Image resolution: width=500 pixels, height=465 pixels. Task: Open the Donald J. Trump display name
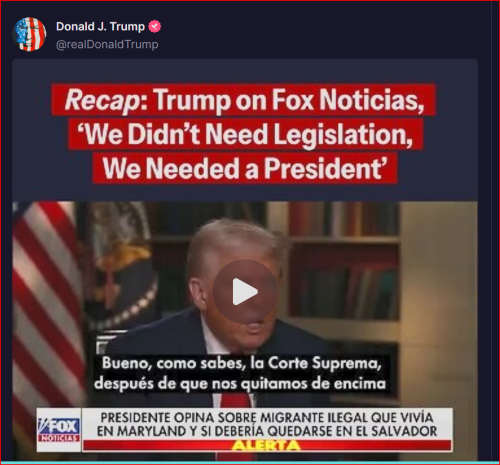tap(100, 26)
